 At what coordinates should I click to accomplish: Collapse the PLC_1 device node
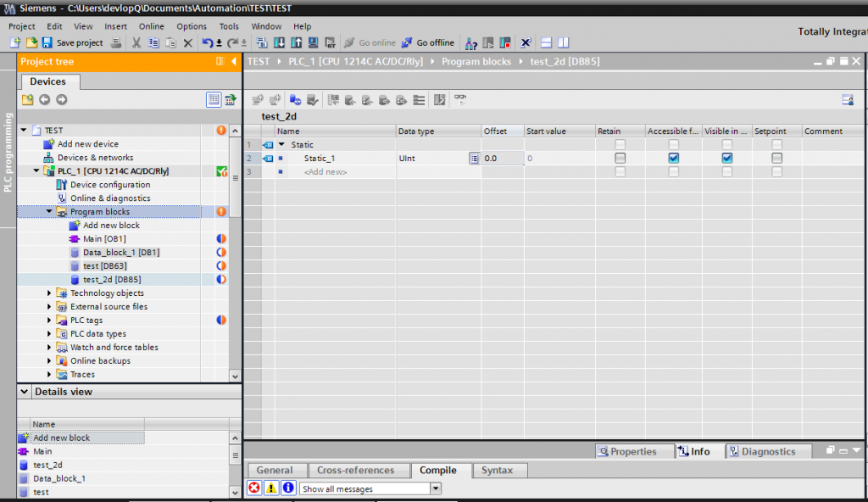tap(36, 171)
